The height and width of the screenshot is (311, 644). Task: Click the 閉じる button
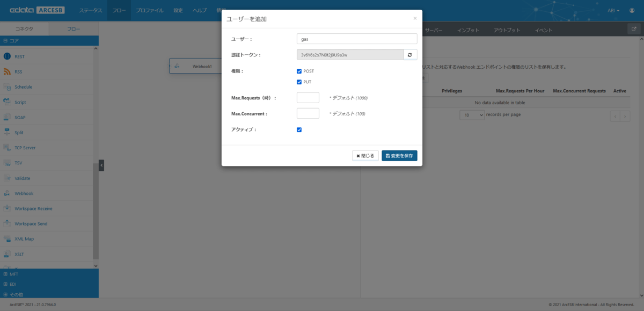pos(365,156)
